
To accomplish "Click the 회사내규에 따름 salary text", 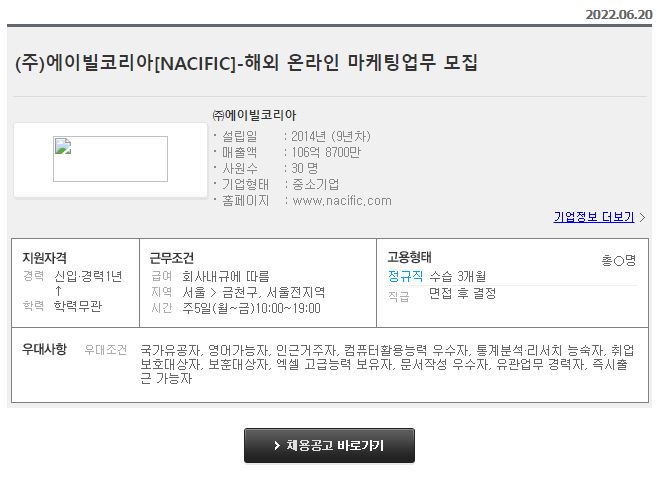I will [226, 277].
